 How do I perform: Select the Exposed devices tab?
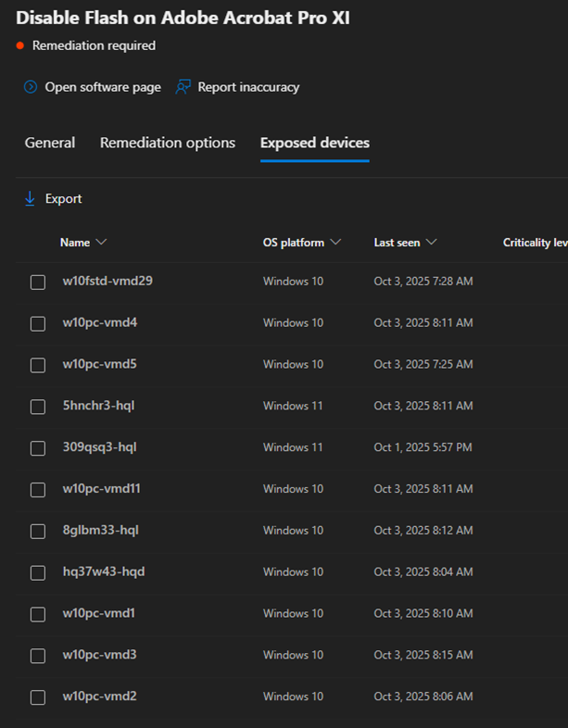pyautogui.click(x=315, y=143)
